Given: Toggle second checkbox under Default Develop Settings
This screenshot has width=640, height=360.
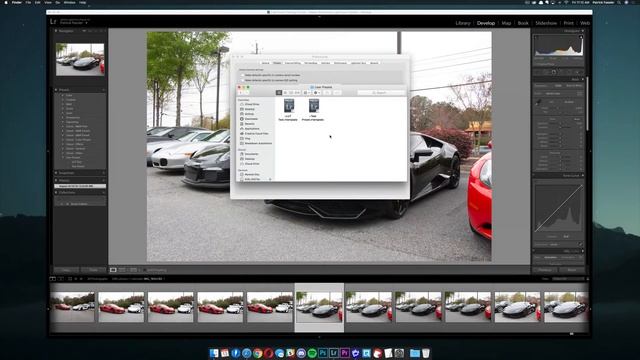Looking at the screenshot, I should tap(242, 80).
